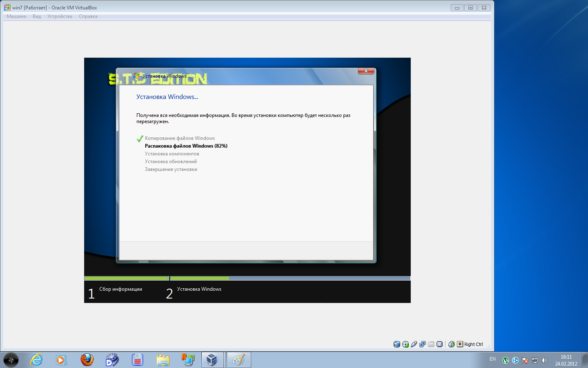This screenshot has width=588, height=368.
Task: Click the EN language indicator
Action: [x=492, y=359]
